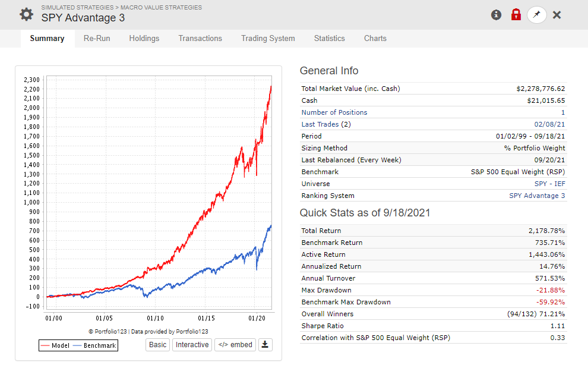
Task: Click the positions count value 1
Action: 563,112
